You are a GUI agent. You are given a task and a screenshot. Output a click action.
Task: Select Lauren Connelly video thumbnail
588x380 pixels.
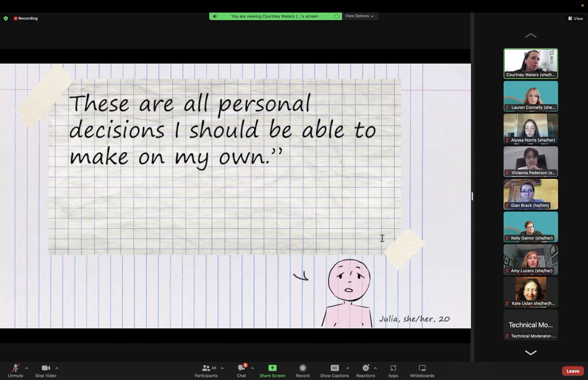pyautogui.click(x=531, y=96)
